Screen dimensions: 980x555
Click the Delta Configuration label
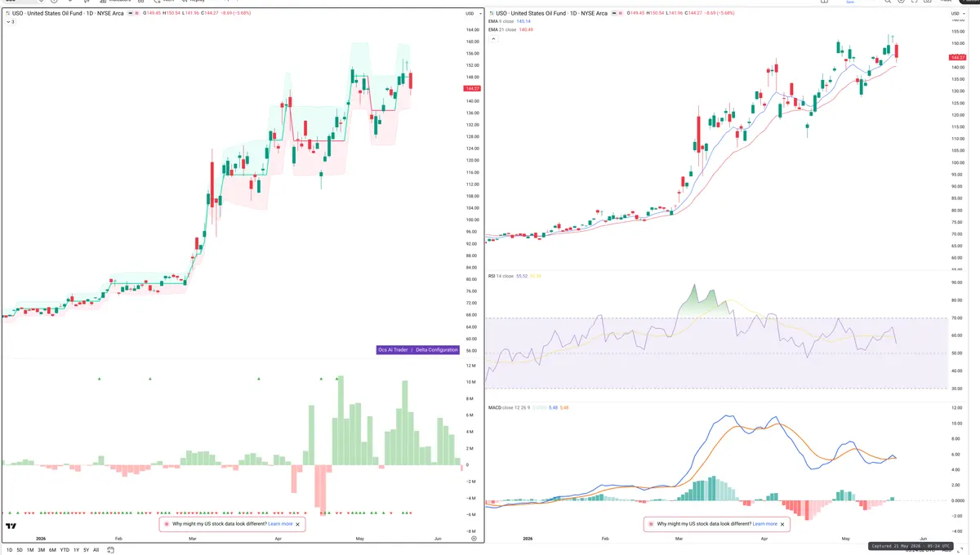click(x=437, y=349)
